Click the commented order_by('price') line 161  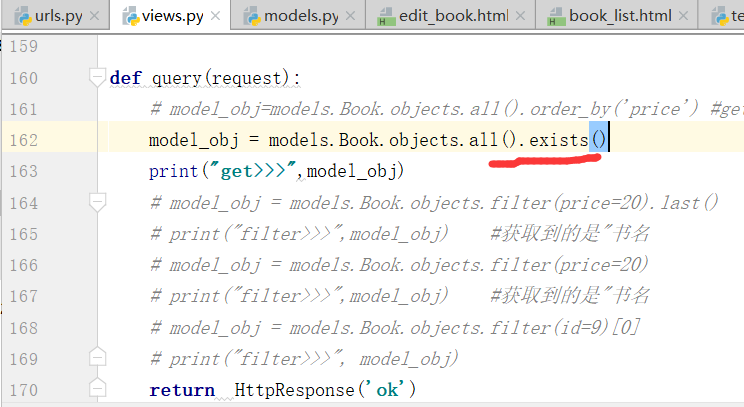coord(446,109)
